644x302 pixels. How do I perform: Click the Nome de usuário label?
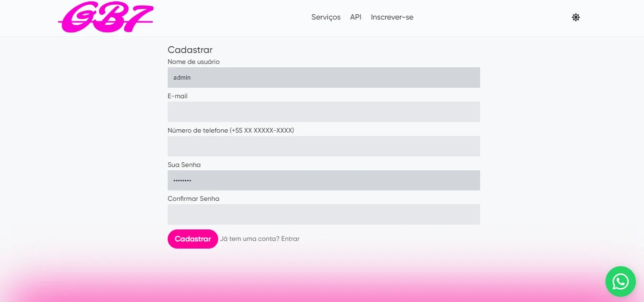pyautogui.click(x=193, y=62)
